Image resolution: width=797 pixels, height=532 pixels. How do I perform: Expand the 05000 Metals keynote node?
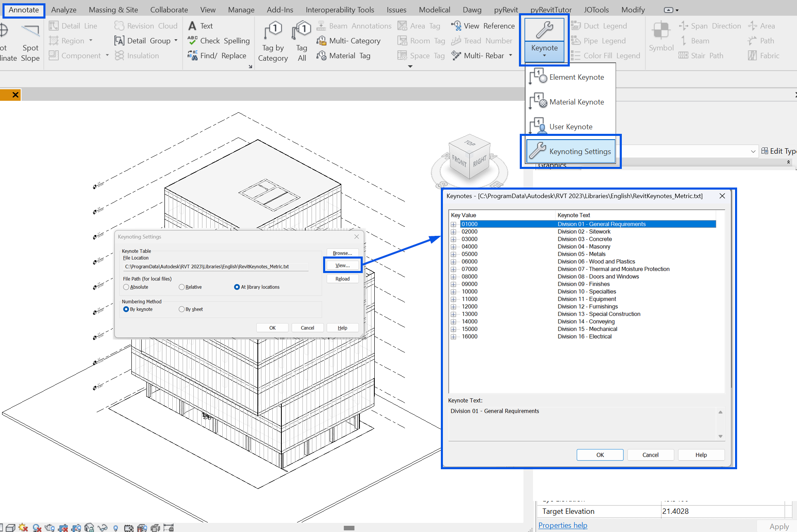click(x=454, y=254)
